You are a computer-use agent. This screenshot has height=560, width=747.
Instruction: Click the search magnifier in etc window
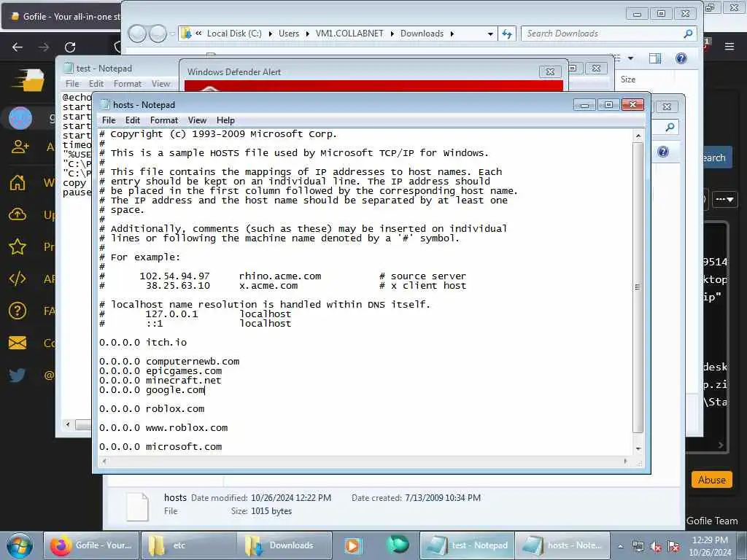click(x=670, y=127)
